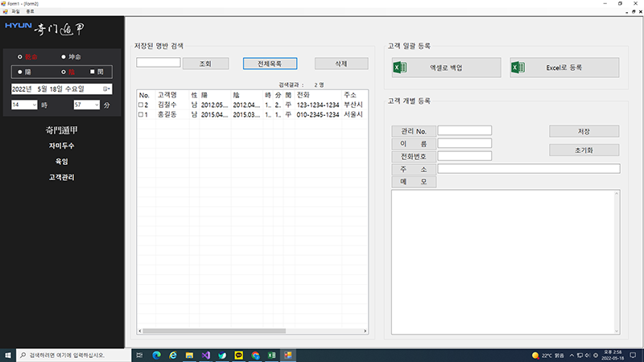Open File Explorer from the taskbar
The height and width of the screenshot is (362, 644).
[x=189, y=355]
